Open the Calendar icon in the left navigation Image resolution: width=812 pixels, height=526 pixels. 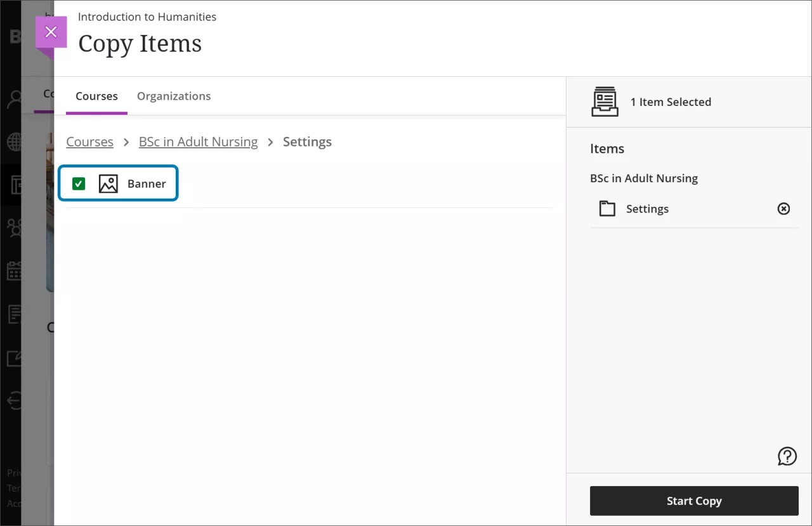14,271
